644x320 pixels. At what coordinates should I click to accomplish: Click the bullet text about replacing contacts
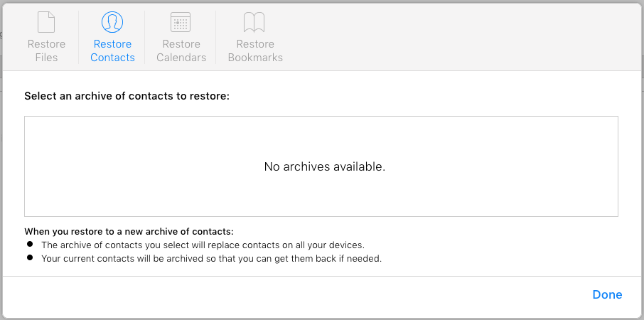pyautogui.click(x=203, y=245)
